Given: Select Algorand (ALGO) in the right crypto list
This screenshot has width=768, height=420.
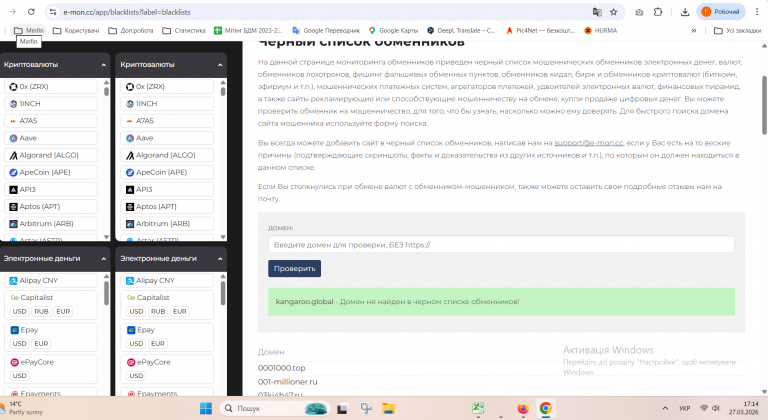Looking at the screenshot, I should (168, 155).
